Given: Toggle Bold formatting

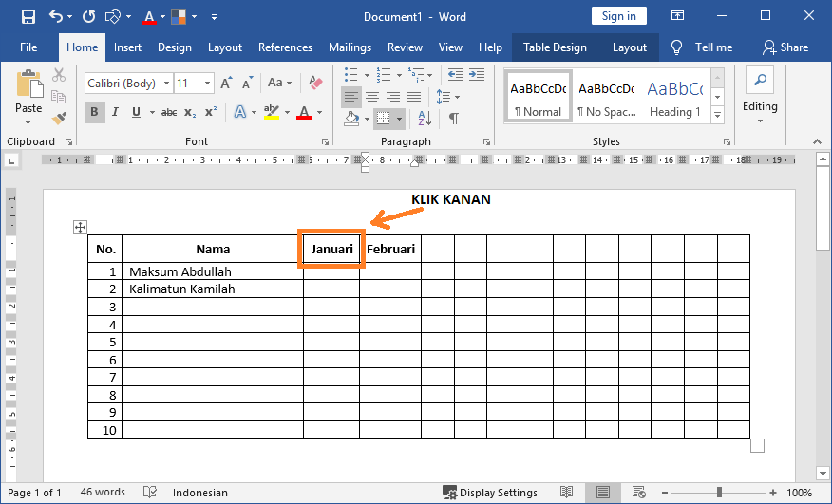Looking at the screenshot, I should click(94, 112).
